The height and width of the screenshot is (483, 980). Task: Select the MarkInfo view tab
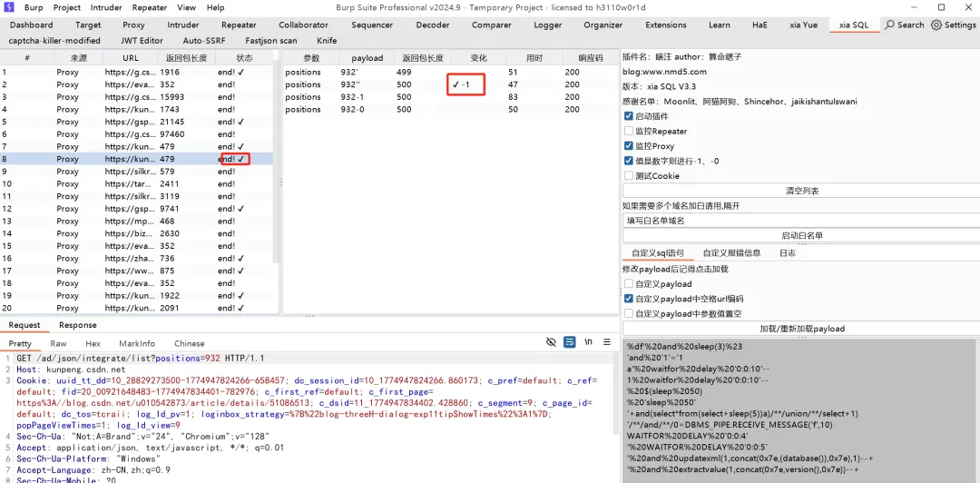[x=137, y=343]
